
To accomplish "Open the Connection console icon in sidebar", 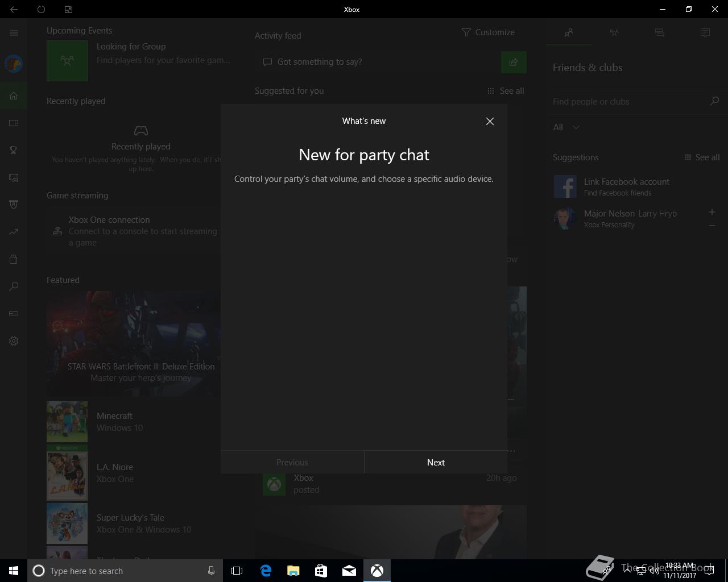I will (14, 313).
